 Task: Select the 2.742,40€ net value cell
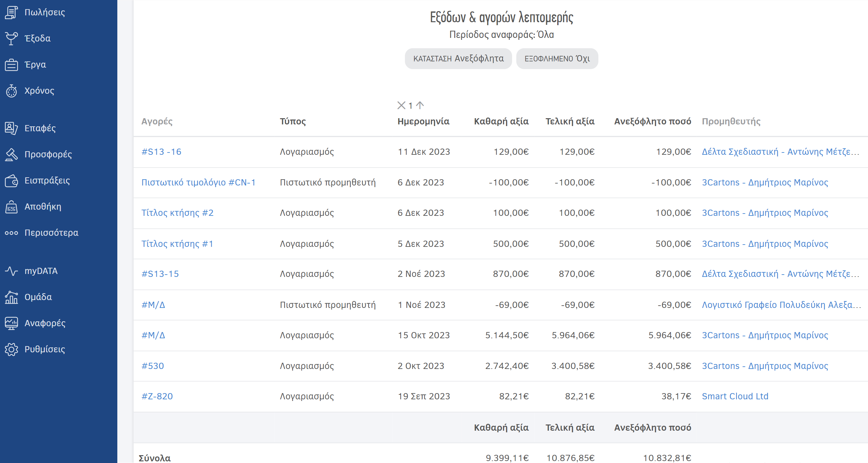point(507,366)
